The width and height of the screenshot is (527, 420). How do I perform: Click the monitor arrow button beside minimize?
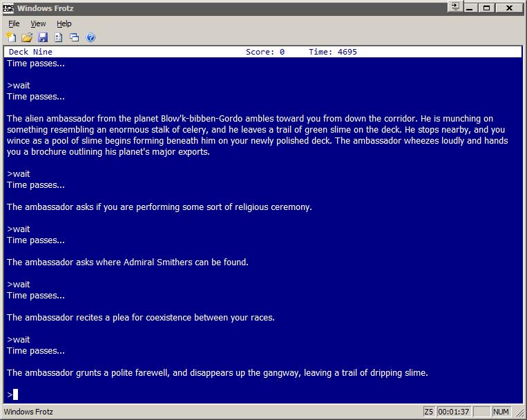tap(455, 7)
